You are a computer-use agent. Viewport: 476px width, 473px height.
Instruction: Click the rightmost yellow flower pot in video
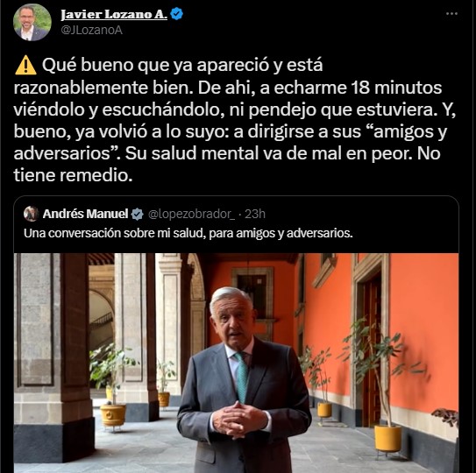coord(387,438)
